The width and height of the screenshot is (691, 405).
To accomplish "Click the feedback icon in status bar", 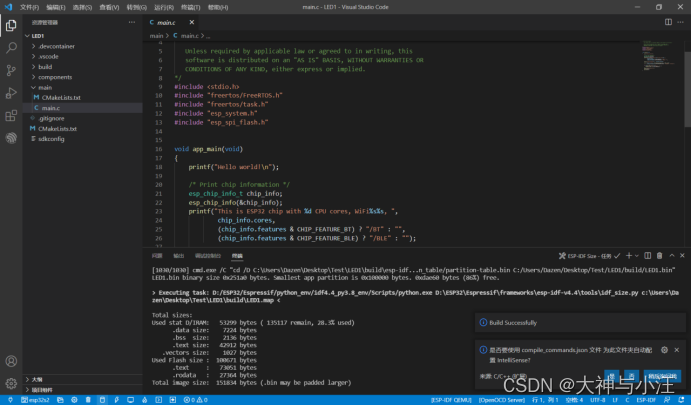I will [x=667, y=400].
